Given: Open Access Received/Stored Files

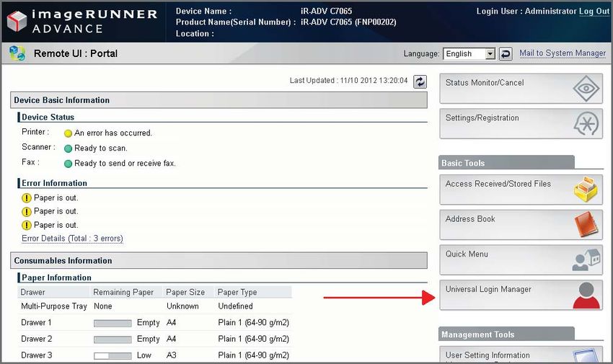Looking at the screenshot, I should coord(521,190).
